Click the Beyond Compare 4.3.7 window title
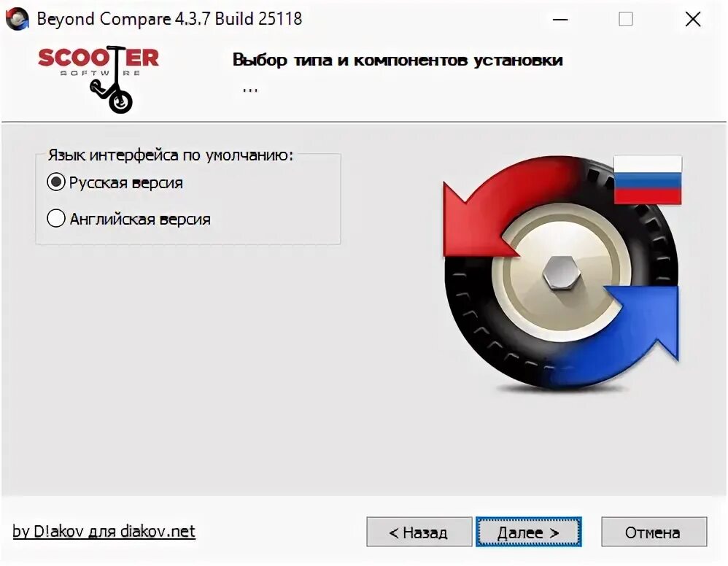728x566 pixels. point(169,19)
